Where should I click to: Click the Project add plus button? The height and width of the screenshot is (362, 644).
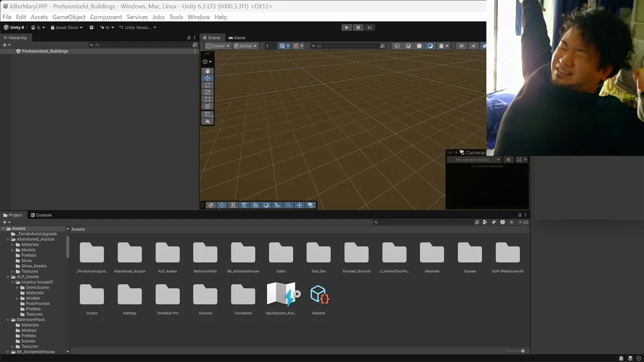pos(5,222)
